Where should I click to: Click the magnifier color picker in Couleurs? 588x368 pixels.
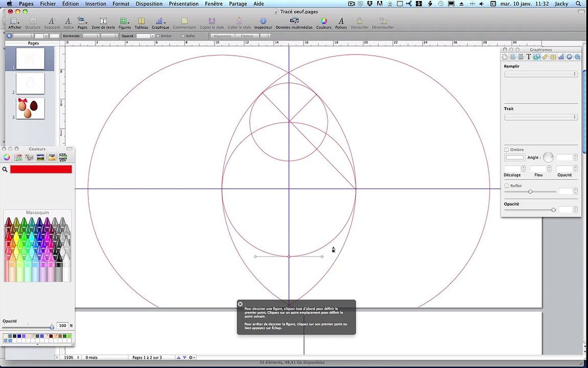[x=5, y=170]
